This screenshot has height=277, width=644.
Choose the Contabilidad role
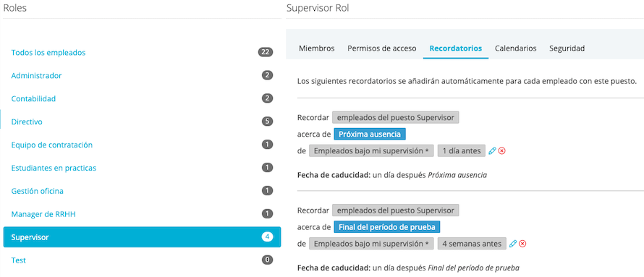tap(142, 98)
